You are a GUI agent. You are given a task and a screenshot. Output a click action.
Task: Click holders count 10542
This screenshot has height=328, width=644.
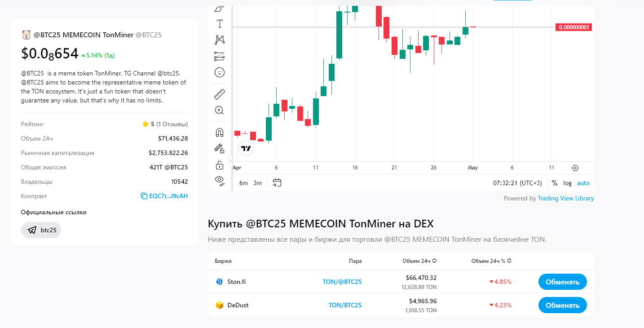pos(179,182)
